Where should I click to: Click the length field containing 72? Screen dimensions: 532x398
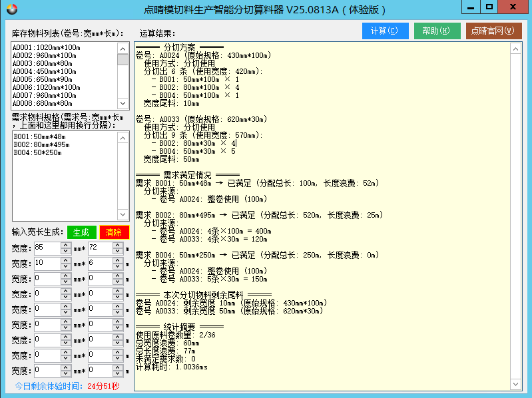pos(100,248)
